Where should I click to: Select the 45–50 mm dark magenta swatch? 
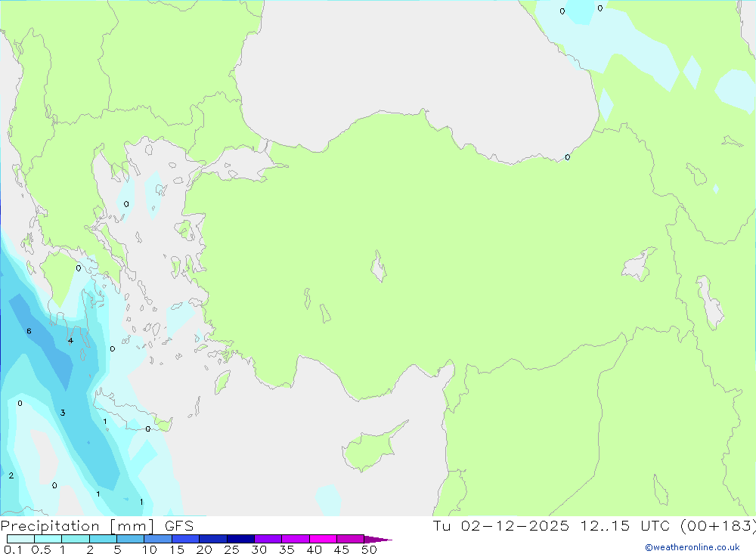click(350, 539)
